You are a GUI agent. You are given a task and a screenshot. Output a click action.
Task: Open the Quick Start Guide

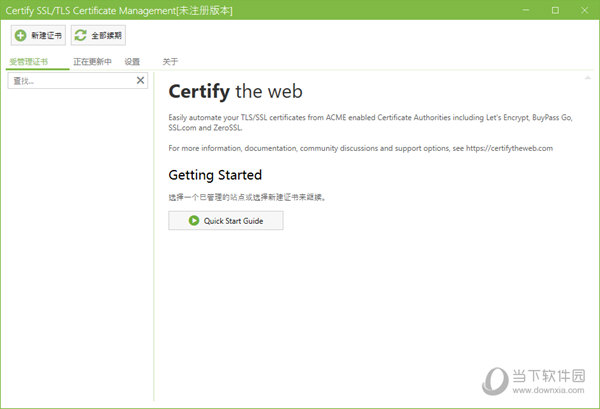[x=226, y=220]
